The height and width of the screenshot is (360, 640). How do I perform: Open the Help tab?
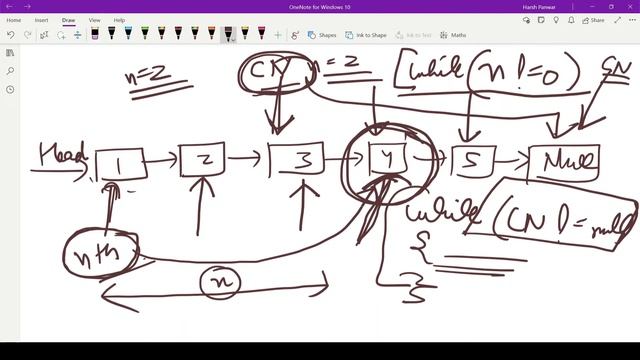click(119, 20)
